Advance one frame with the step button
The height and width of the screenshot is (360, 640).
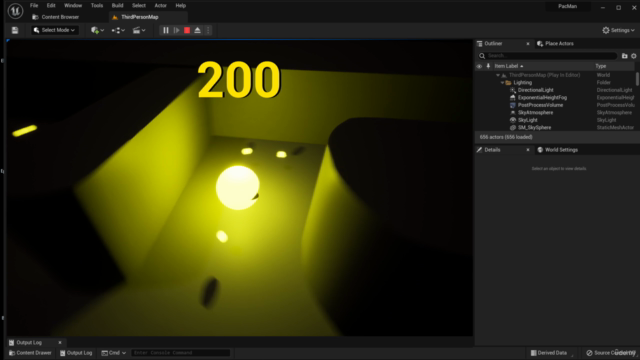click(176, 30)
